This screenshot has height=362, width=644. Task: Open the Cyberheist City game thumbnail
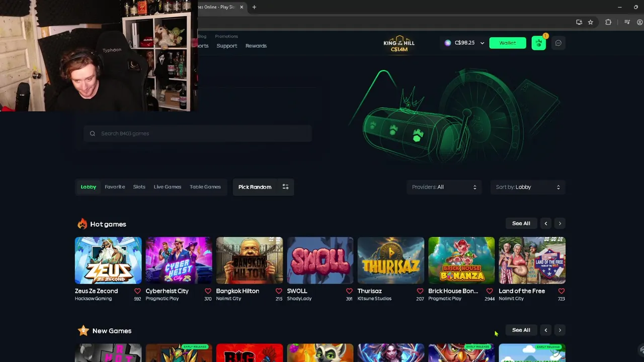179,260
